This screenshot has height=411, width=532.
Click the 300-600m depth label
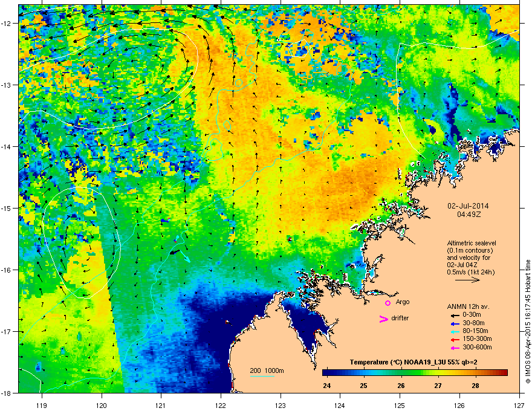[477, 348]
